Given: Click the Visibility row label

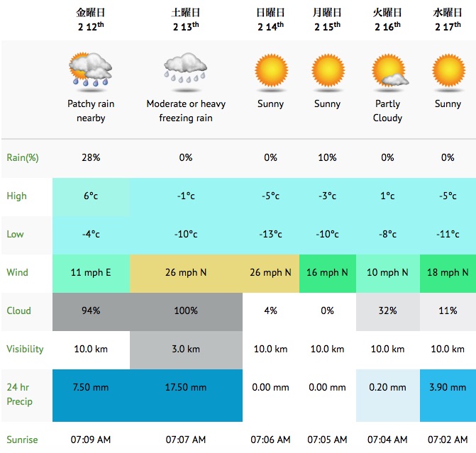Looking at the screenshot, I should [x=25, y=349].
